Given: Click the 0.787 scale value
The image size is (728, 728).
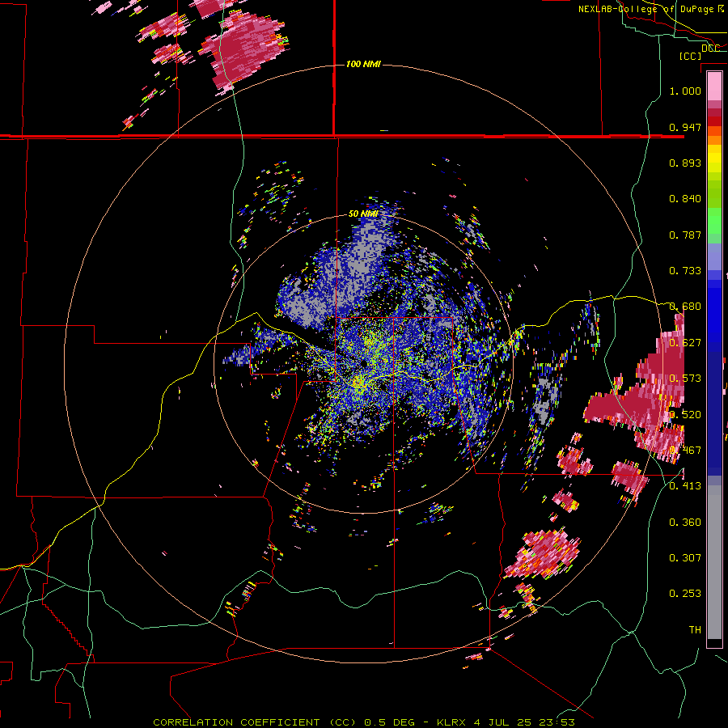Looking at the screenshot, I should pyautogui.click(x=685, y=235).
